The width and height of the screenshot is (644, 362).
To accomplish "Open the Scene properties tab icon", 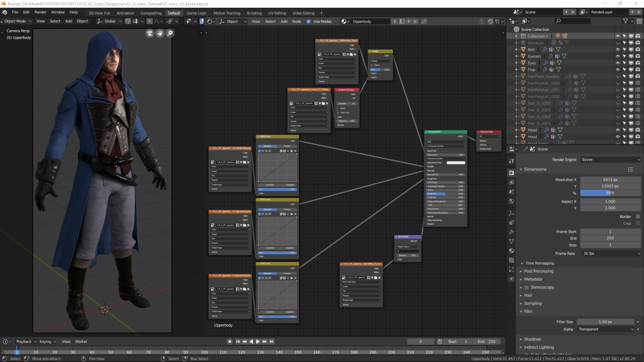I will click(511, 191).
